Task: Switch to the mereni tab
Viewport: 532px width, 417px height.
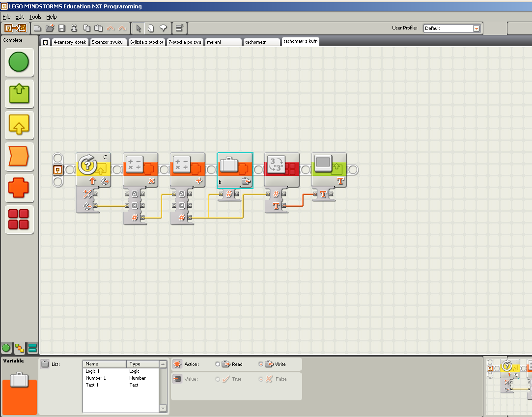Action: 223,42
